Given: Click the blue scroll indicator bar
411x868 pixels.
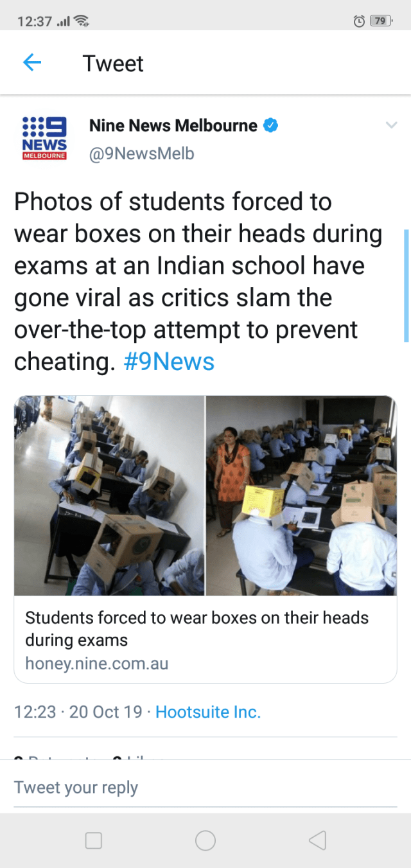Looking at the screenshot, I should tap(407, 286).
